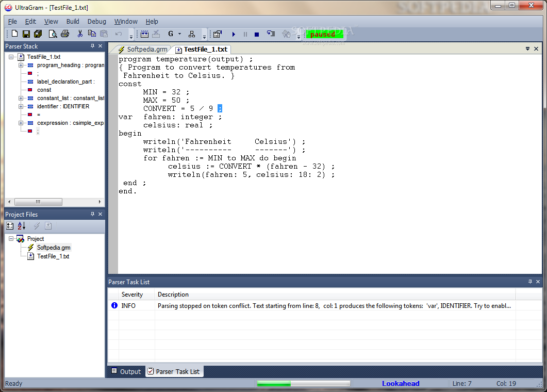Switch to the Output tab

126,371
